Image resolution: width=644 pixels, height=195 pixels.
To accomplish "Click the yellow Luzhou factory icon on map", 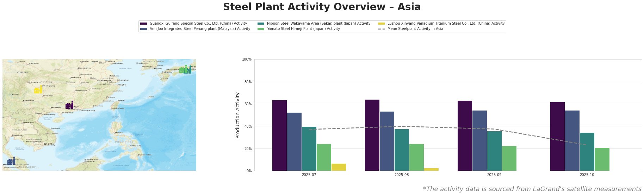I will [x=38, y=90].
